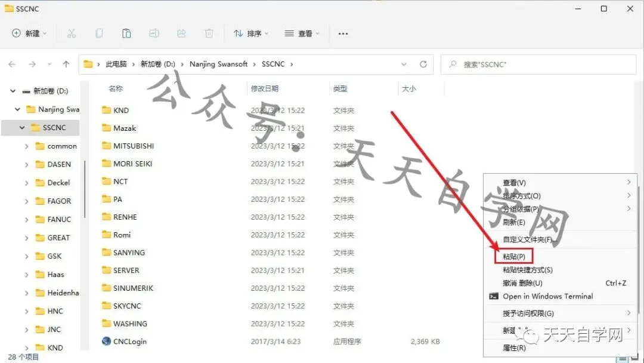Screen dimensions: 644x363
Task: Sort by 大小 column header
Action: 408,88
